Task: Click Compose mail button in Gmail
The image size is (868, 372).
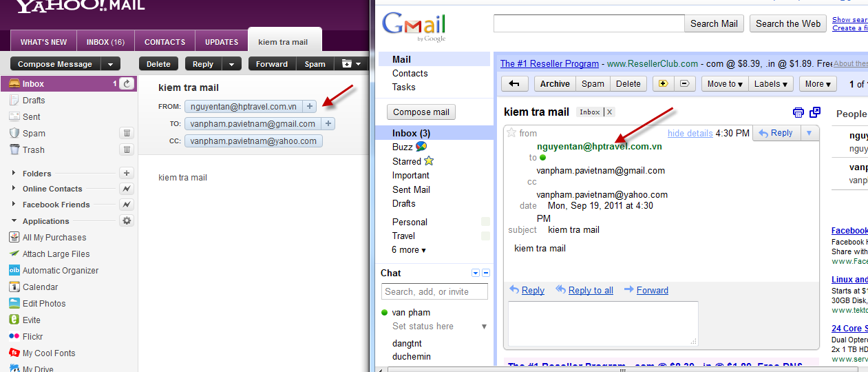Action: click(421, 112)
